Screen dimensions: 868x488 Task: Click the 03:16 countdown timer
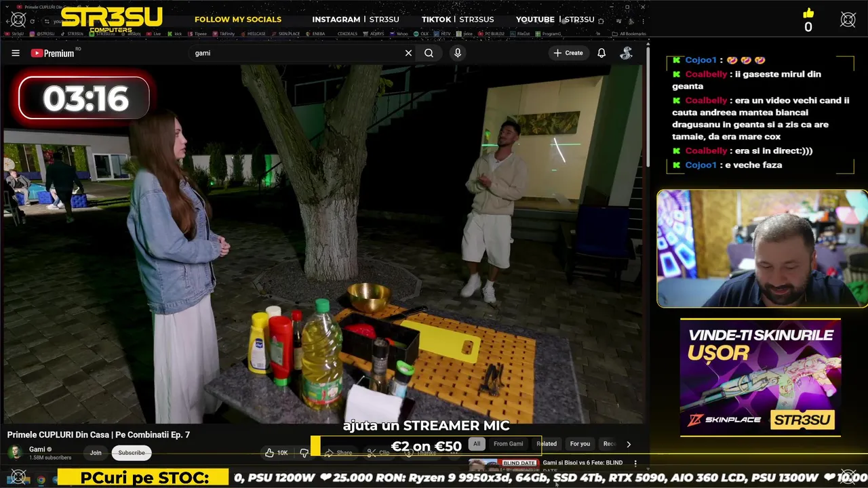(84, 98)
